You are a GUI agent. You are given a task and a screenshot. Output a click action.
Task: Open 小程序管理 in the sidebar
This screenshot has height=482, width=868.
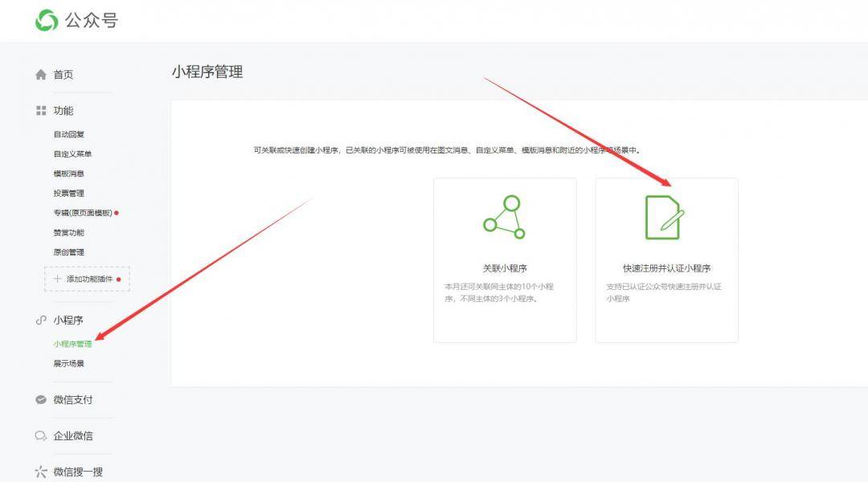point(72,344)
